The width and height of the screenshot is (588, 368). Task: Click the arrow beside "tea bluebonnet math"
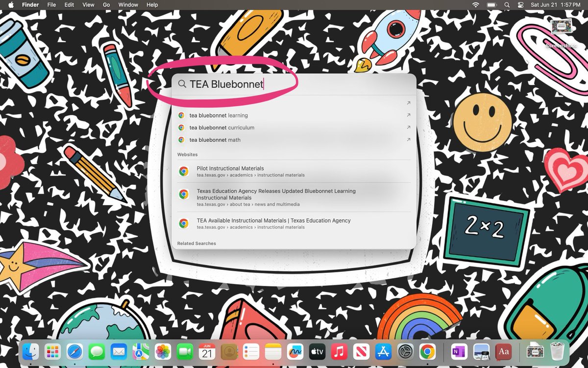pyautogui.click(x=408, y=140)
